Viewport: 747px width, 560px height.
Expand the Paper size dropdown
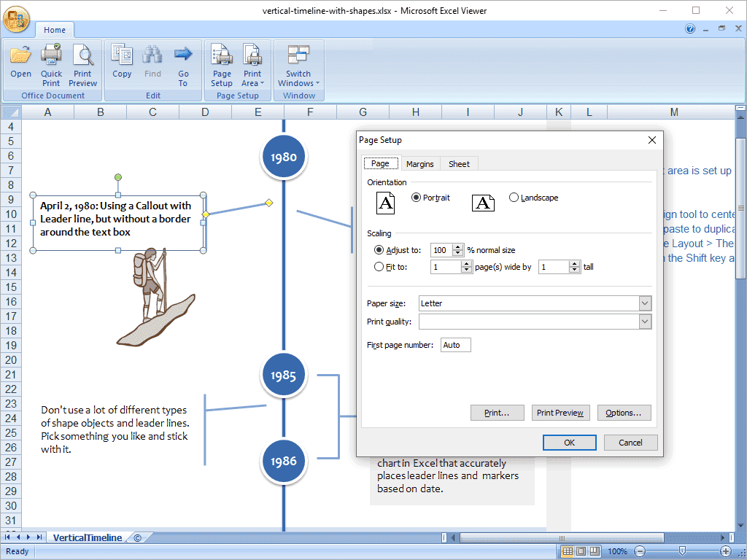point(644,303)
